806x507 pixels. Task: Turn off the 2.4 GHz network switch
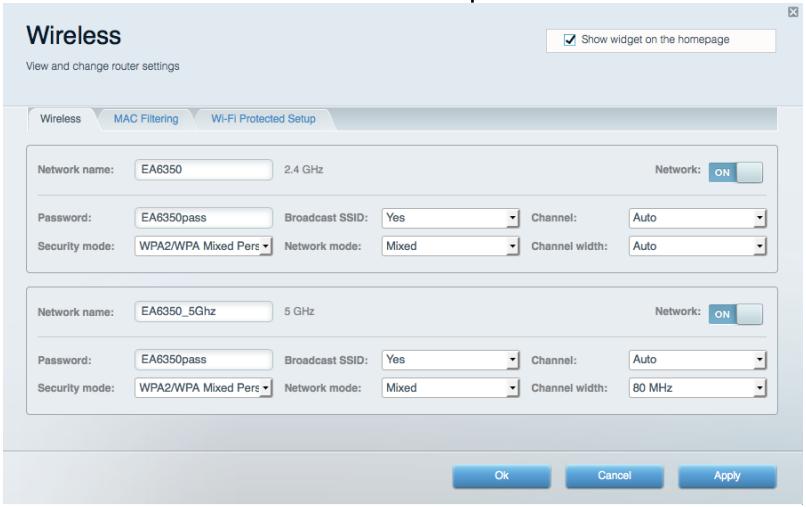coord(736,173)
